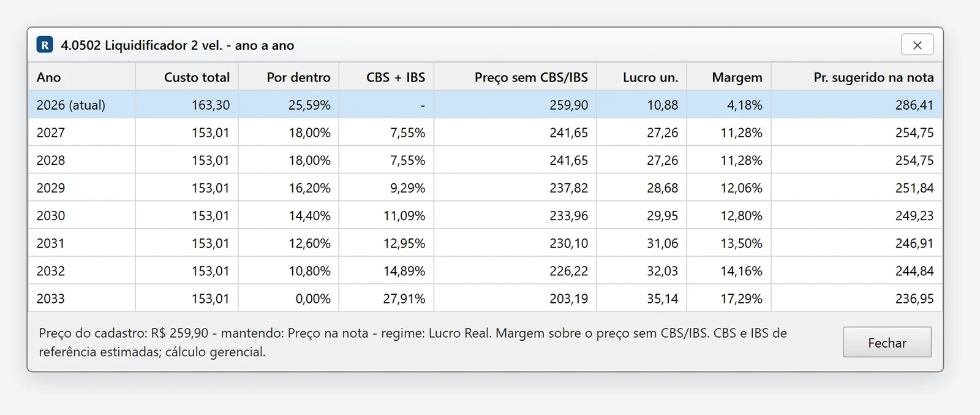Viewport: 980px width, 415px height.
Task: Click price without tax 237,82
Action: click(568, 188)
